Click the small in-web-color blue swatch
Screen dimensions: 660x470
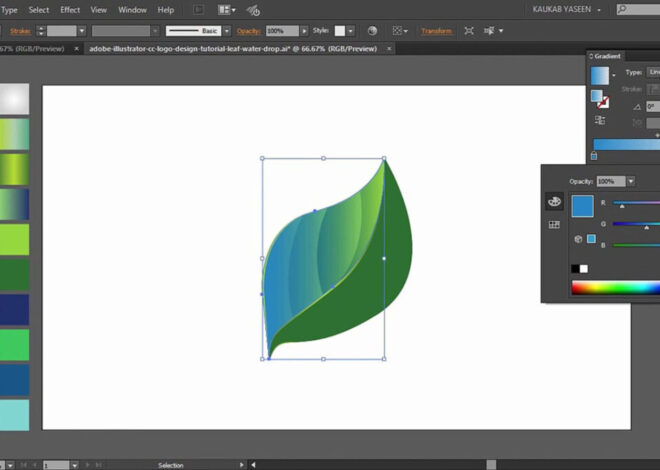tap(591, 239)
